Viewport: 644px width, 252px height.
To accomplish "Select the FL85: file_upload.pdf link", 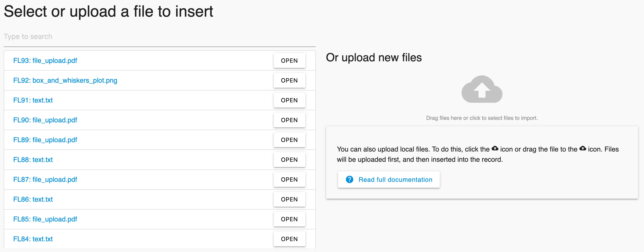I will 45,219.
